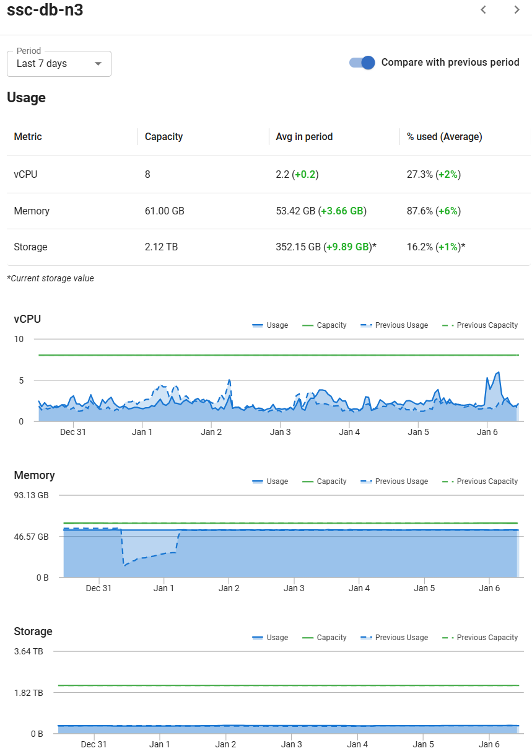532x756 pixels.
Task: Go to the next instance using right chevron
Action: [x=517, y=10]
